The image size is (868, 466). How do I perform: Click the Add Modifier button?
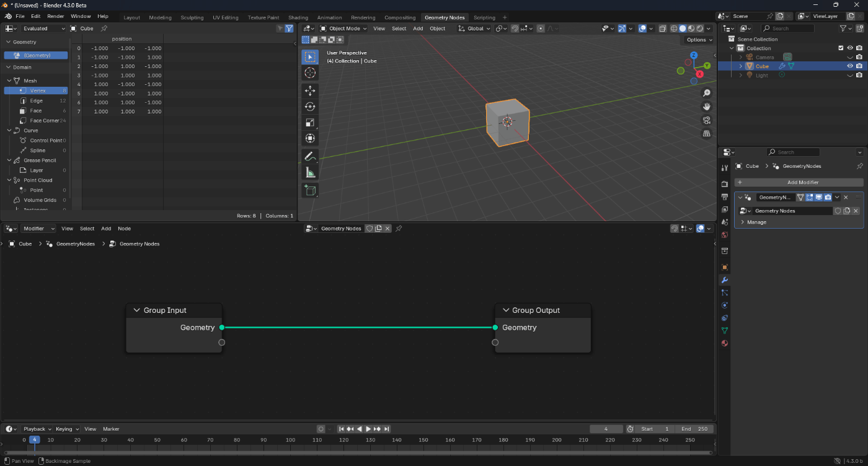[799, 182]
